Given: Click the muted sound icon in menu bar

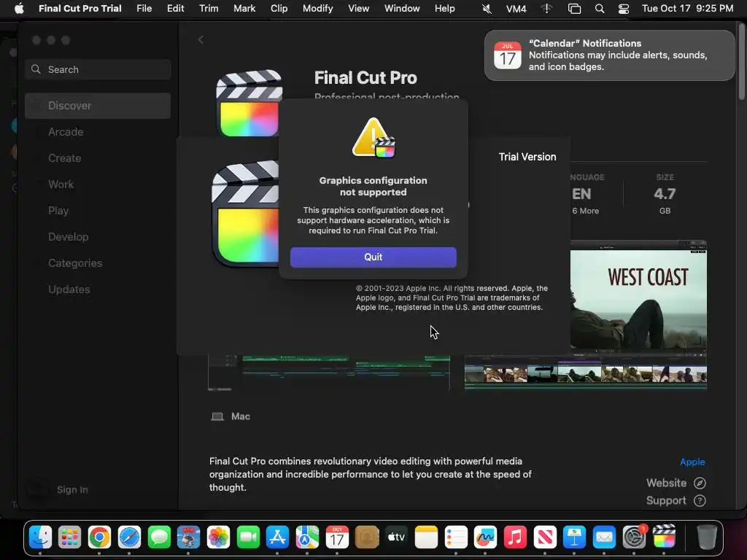Looking at the screenshot, I should (x=487, y=9).
